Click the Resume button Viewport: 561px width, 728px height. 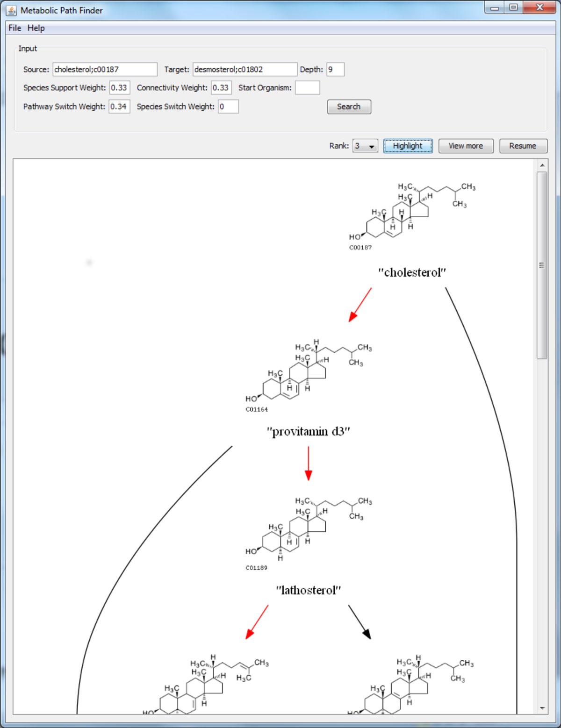pos(523,146)
